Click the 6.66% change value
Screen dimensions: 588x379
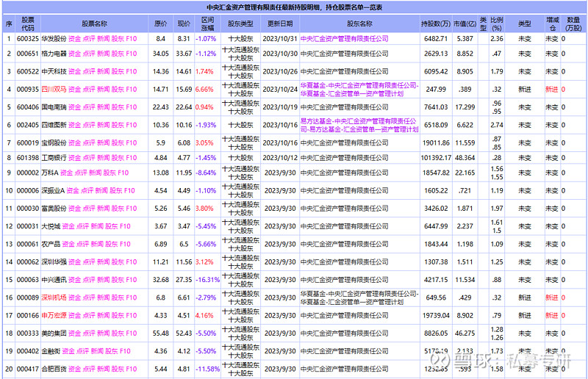tap(204, 90)
